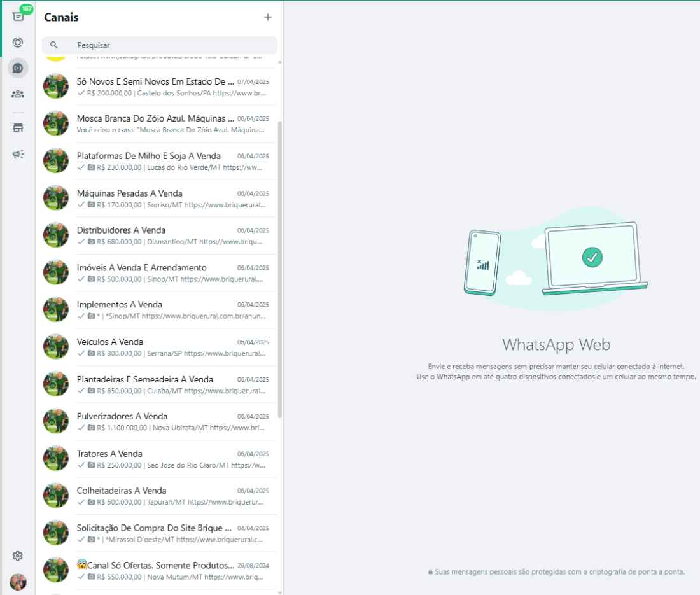Open channel Plantadeiras E Semeadeira A Venda
700x595 pixels.
pos(159,384)
